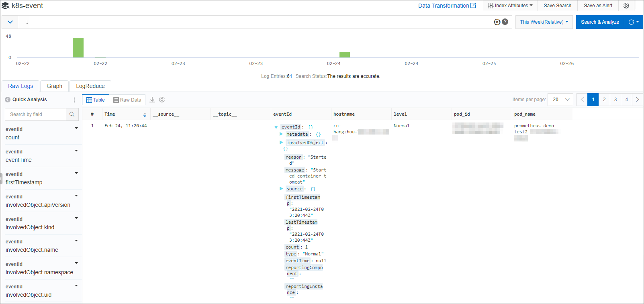
Task: Collapse the Quick Analysis panel arrow
Action: [8, 100]
